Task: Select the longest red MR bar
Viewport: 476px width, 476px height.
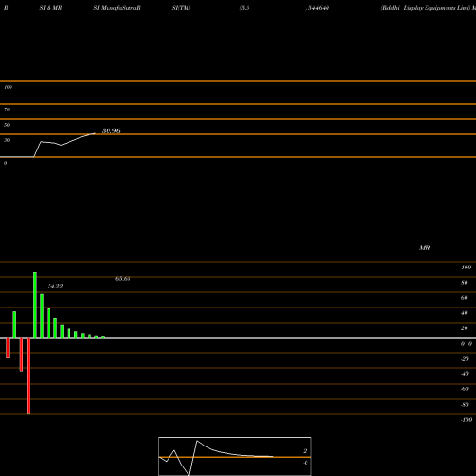Action: pos(29,376)
